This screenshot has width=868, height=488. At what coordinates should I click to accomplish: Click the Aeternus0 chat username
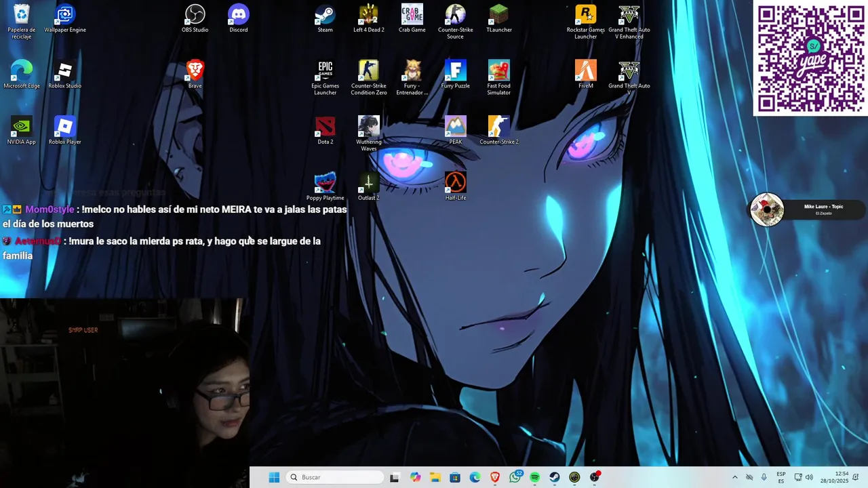coord(38,241)
